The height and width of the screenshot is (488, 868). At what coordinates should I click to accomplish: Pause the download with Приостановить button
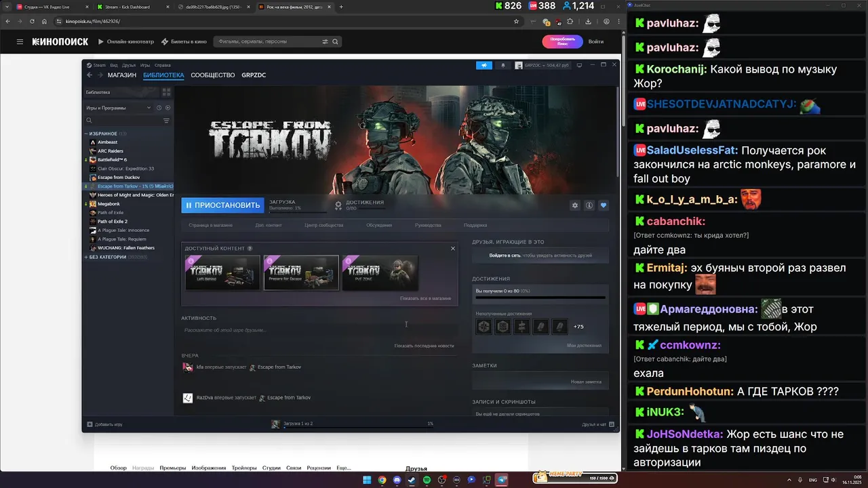coord(222,205)
